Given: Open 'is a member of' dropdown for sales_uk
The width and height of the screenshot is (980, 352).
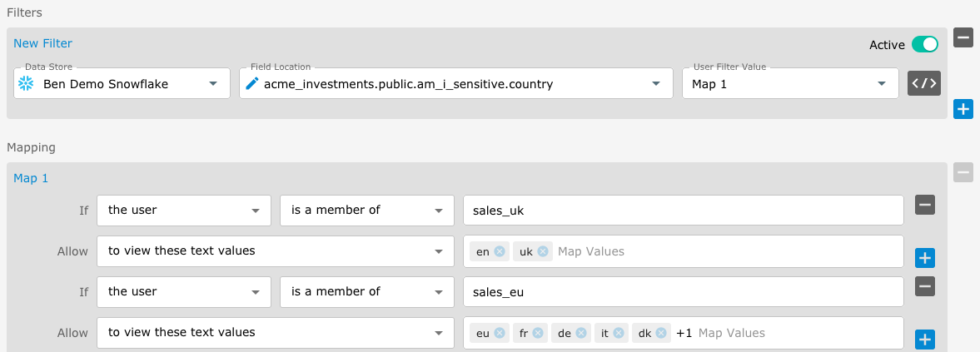Looking at the screenshot, I should (366, 211).
